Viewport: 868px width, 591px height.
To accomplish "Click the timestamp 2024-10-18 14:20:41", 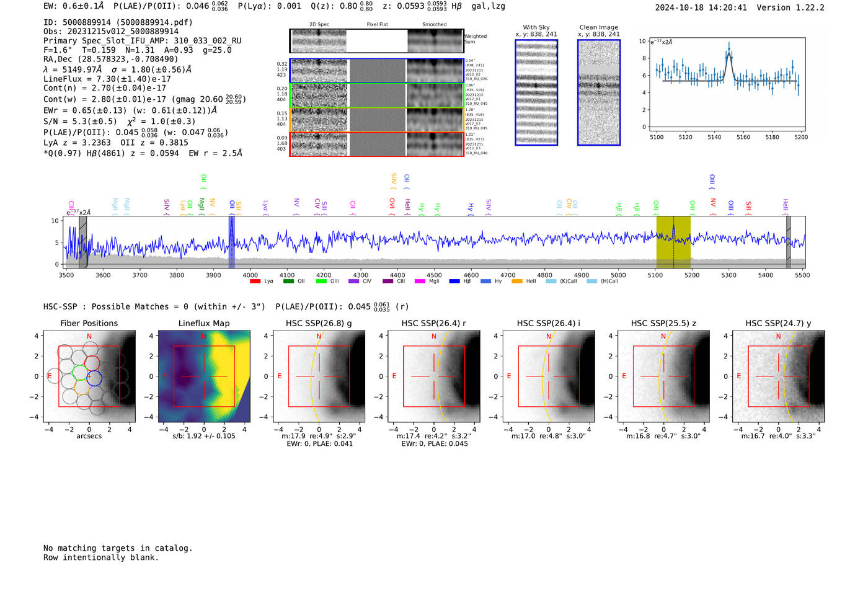I will [x=701, y=7].
